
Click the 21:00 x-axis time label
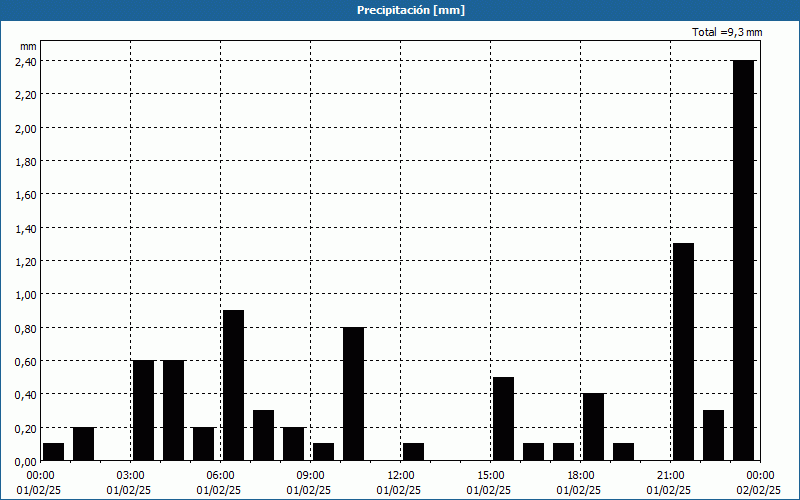(x=670, y=475)
